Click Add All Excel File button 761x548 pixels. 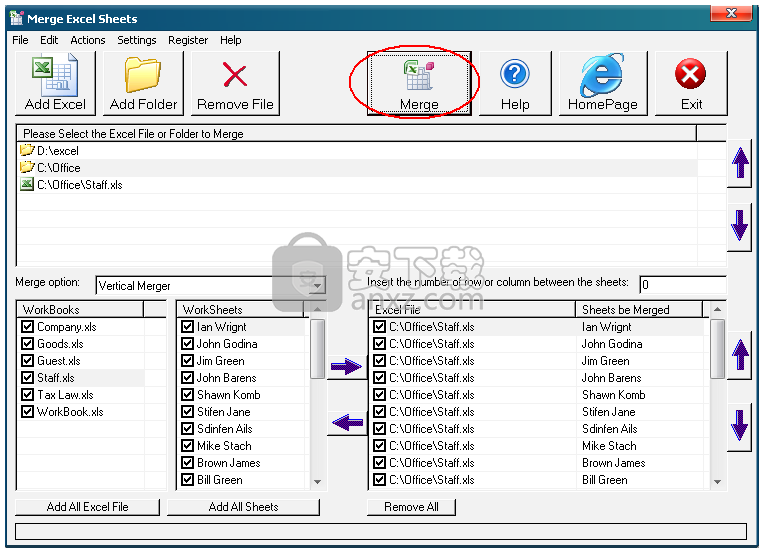87,507
